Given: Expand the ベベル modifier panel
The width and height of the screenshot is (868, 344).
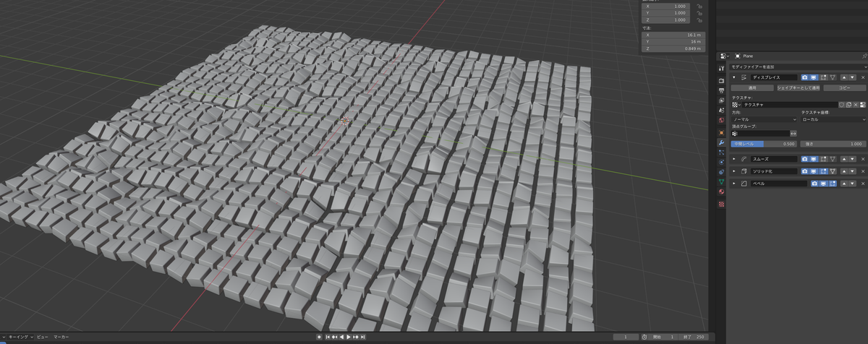Looking at the screenshot, I should [x=734, y=184].
